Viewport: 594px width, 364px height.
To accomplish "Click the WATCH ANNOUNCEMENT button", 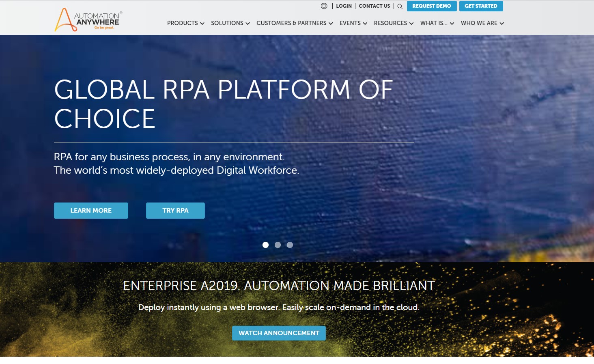I will click(279, 333).
